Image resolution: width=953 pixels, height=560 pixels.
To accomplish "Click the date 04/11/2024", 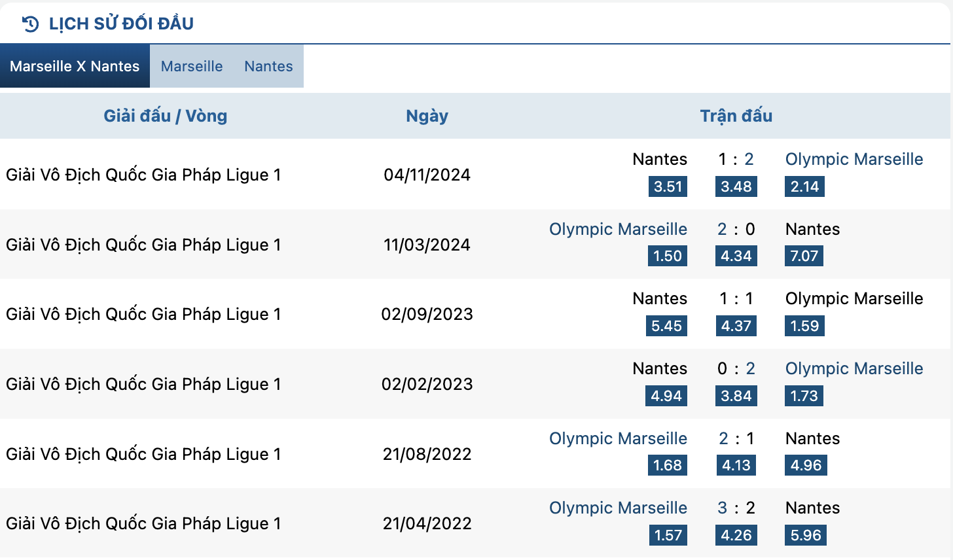I will click(427, 175).
